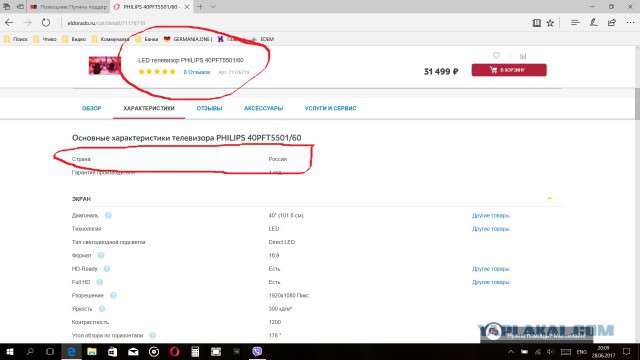
Task: Open a new browser tab
Action: click(x=200, y=7)
